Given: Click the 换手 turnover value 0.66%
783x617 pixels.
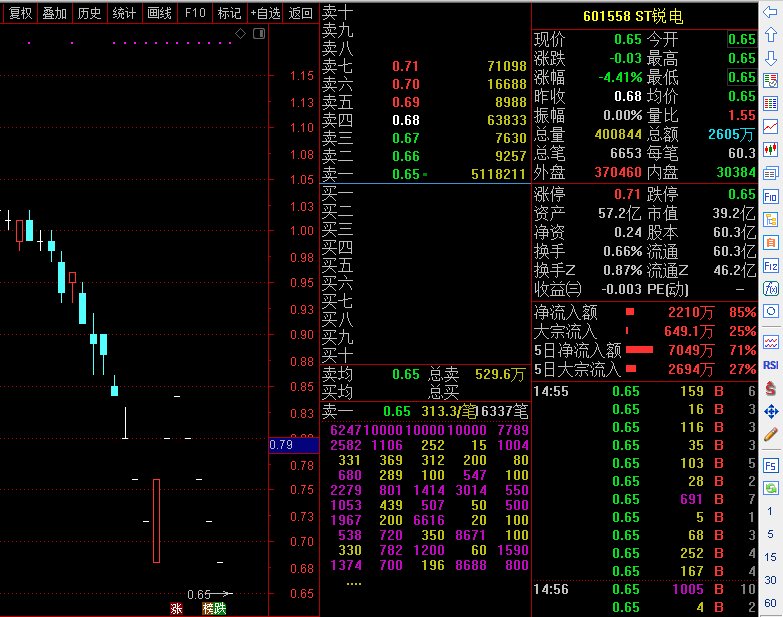Looking at the screenshot, I should [622, 251].
